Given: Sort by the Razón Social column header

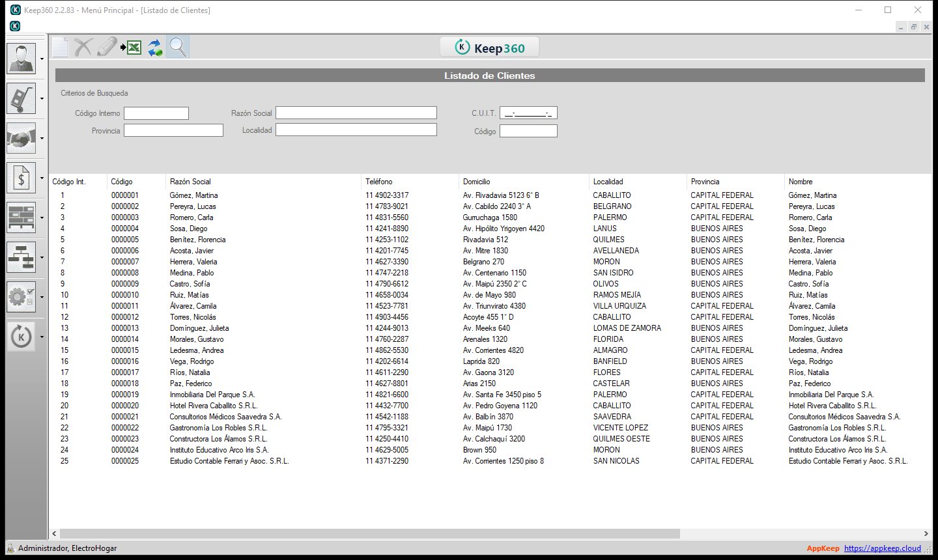Looking at the screenshot, I should [x=263, y=182].
